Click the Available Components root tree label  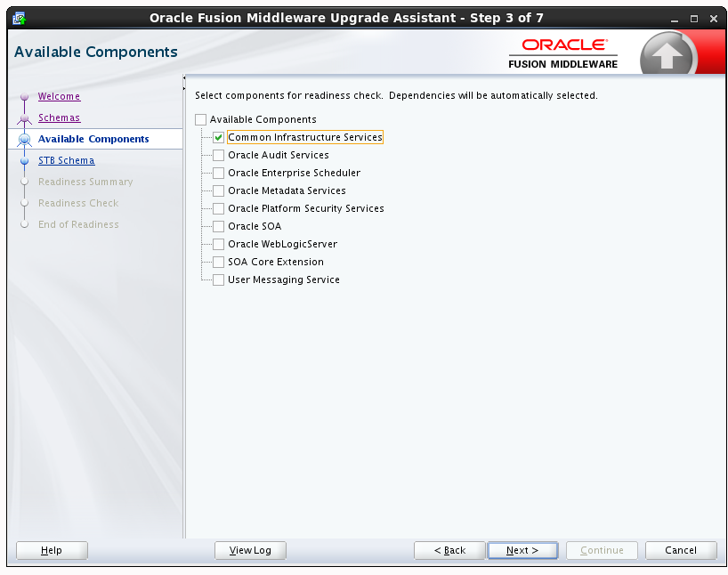click(263, 119)
